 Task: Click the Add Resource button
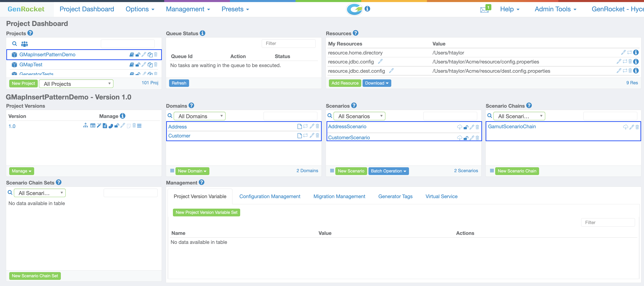coord(345,83)
